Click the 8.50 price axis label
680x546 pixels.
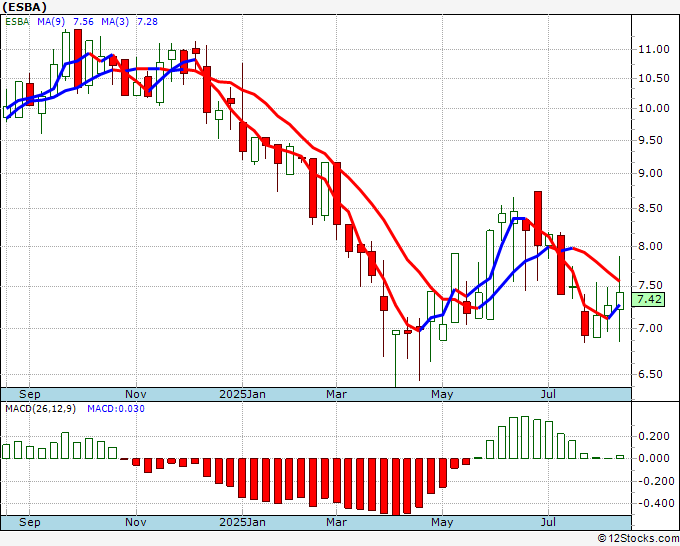tap(651, 208)
